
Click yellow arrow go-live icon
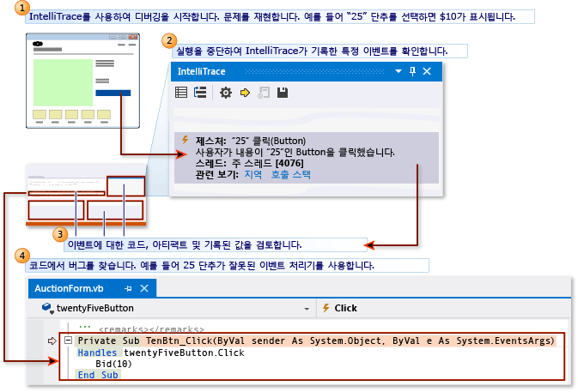(x=245, y=93)
